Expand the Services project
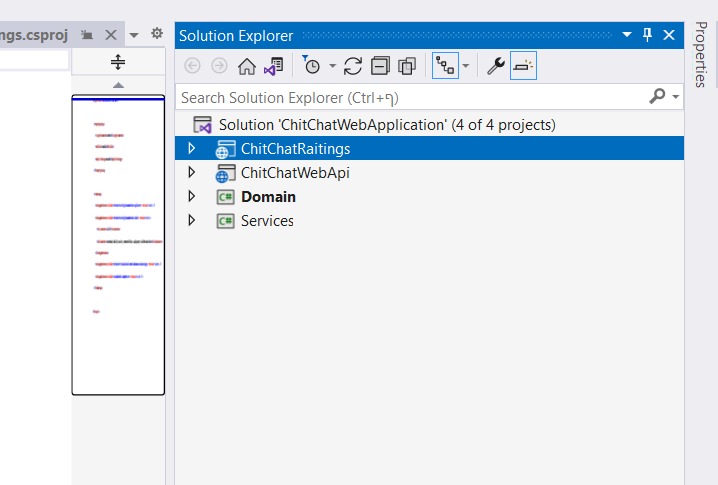The height and width of the screenshot is (485, 718). pos(192,220)
